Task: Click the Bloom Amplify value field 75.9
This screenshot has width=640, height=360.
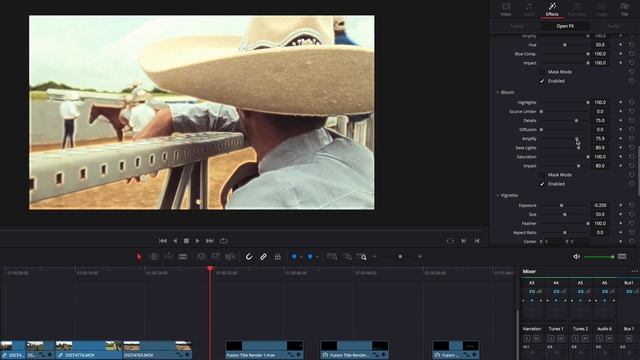Action: click(x=600, y=139)
